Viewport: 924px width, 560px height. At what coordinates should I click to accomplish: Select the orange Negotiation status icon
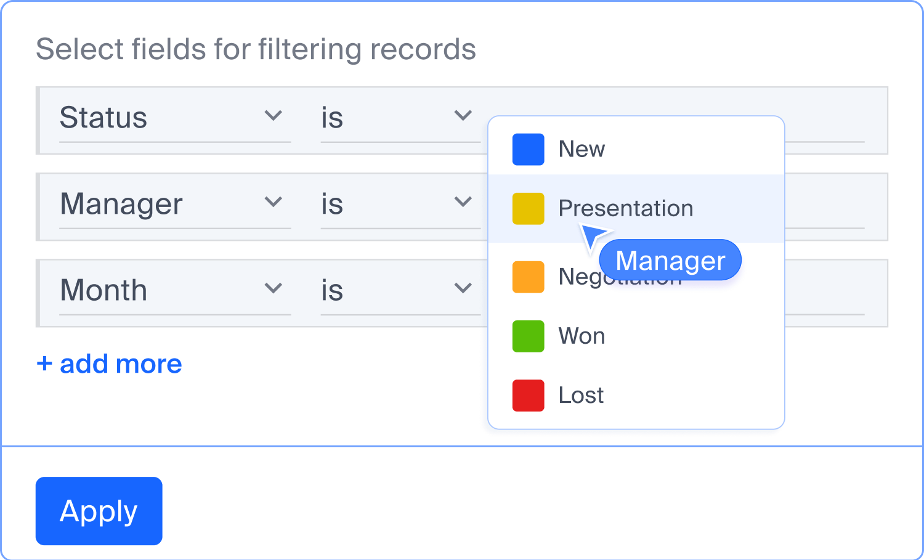(x=528, y=277)
